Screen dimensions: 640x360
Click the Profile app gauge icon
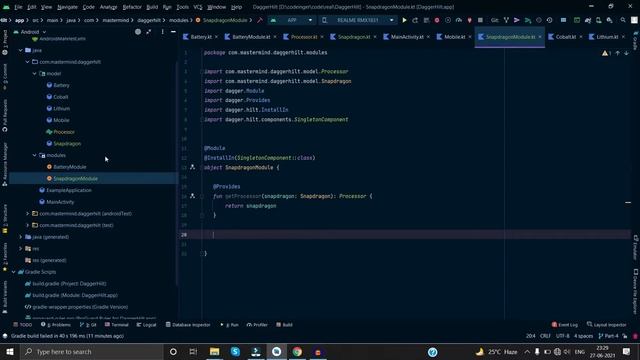coord(459,20)
